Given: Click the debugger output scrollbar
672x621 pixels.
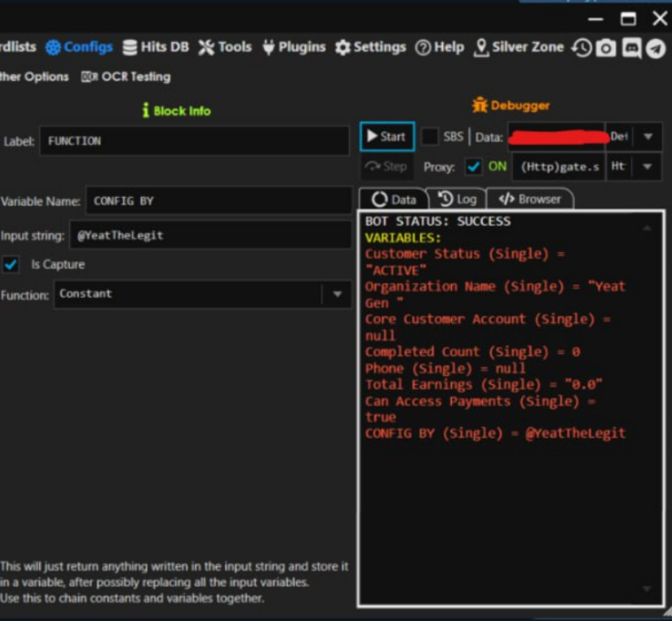Looking at the screenshot, I should 647,406.
